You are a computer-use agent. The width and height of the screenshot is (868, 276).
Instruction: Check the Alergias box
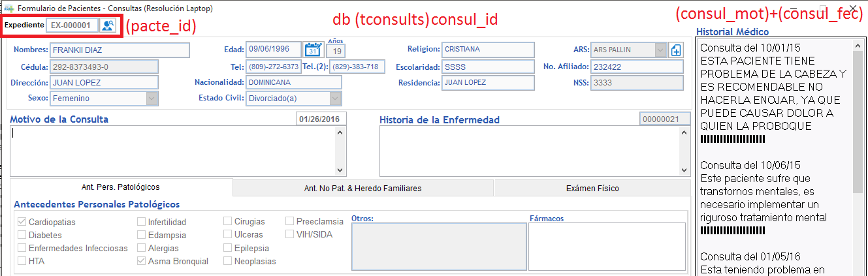pos(141,248)
